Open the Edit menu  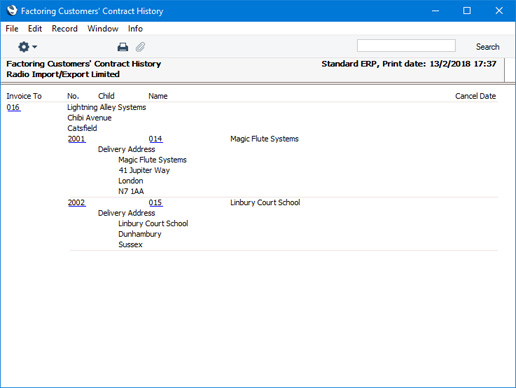click(35, 29)
